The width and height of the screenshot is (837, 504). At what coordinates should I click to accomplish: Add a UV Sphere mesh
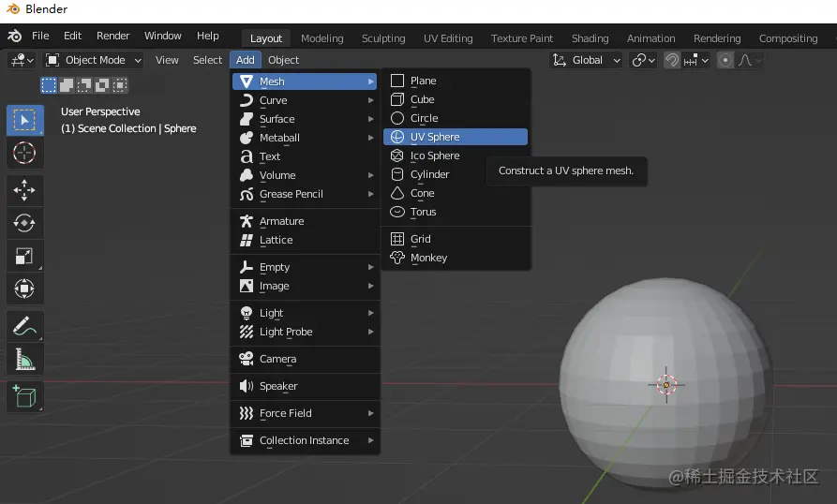tap(456, 137)
